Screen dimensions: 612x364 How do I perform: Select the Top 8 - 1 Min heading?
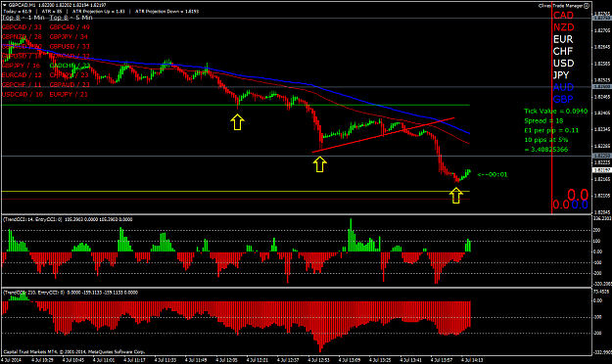click(x=24, y=18)
